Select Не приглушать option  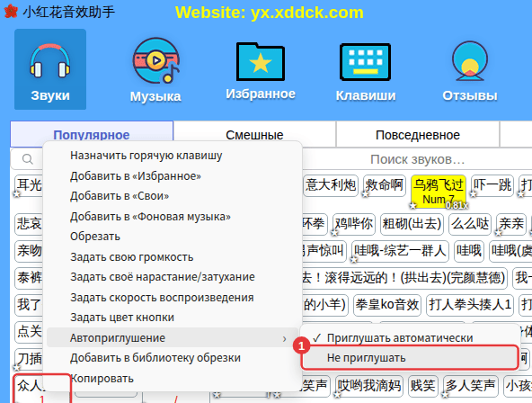(x=410, y=357)
